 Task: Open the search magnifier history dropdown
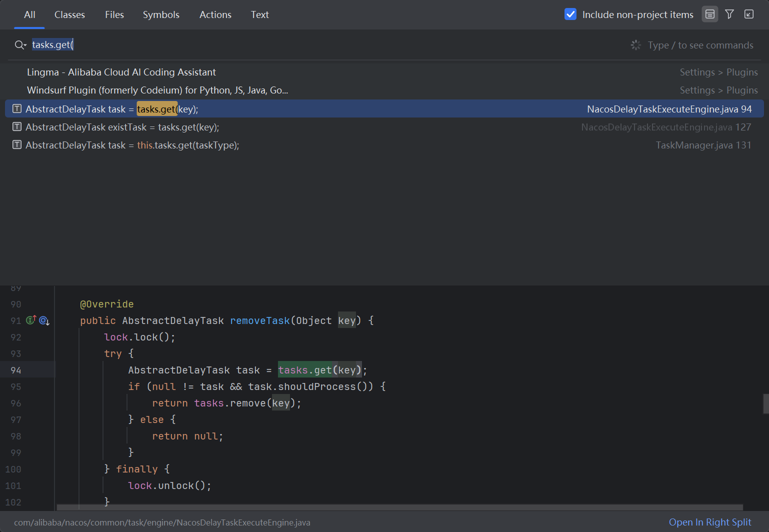coord(20,45)
